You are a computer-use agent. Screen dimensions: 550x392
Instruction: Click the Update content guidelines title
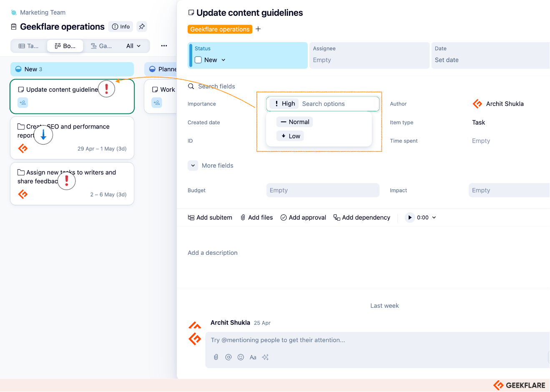click(x=250, y=13)
